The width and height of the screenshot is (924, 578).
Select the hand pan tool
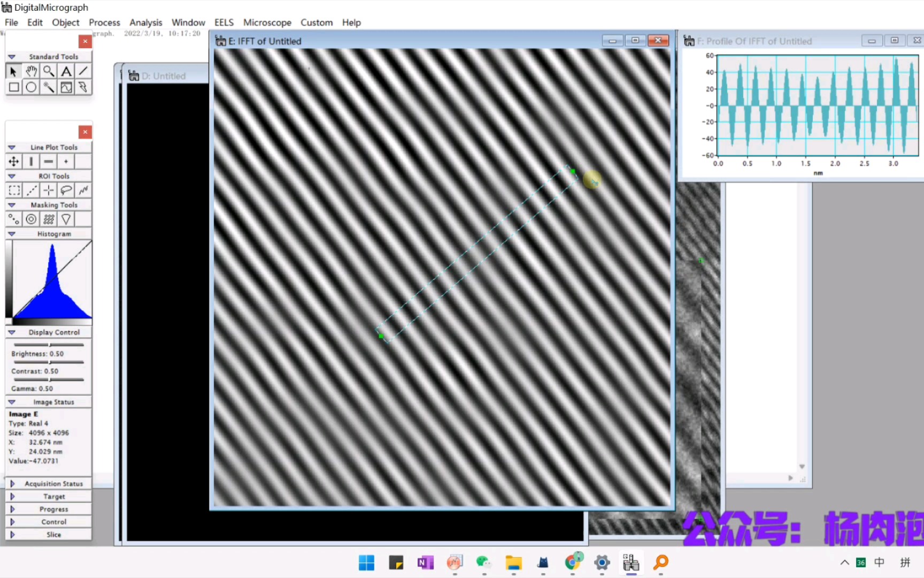coord(31,71)
